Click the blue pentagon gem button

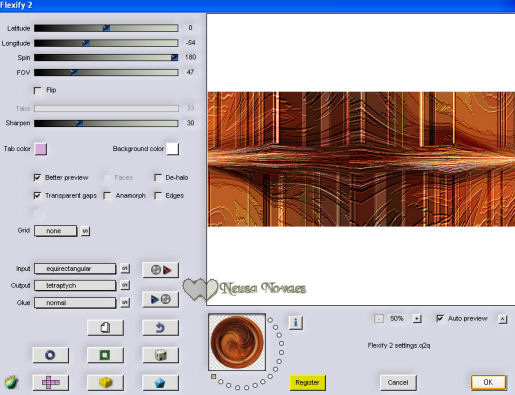pos(160,382)
